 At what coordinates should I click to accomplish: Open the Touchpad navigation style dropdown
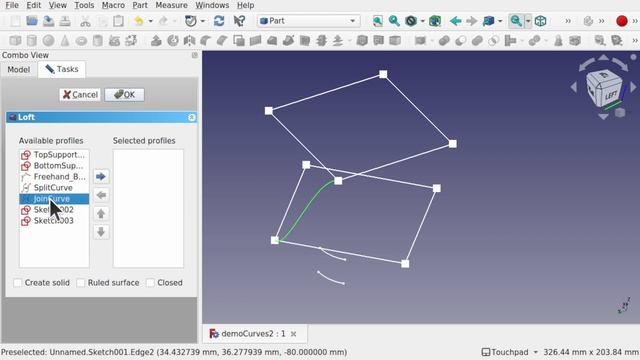(509, 352)
